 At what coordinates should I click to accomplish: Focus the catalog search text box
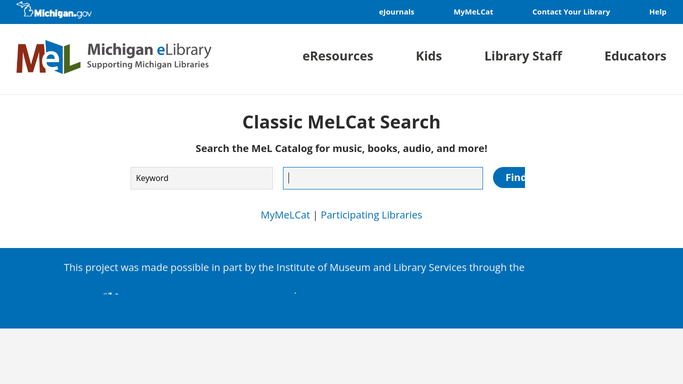[x=383, y=178]
